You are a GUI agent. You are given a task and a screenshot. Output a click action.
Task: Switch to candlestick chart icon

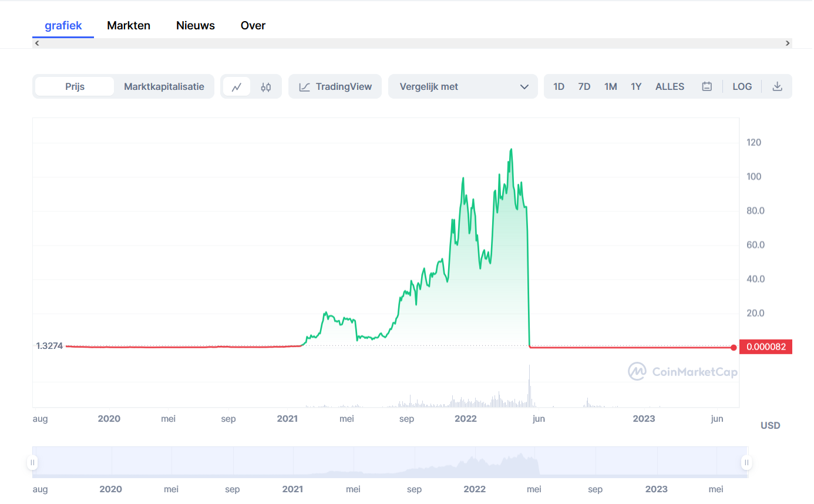266,87
